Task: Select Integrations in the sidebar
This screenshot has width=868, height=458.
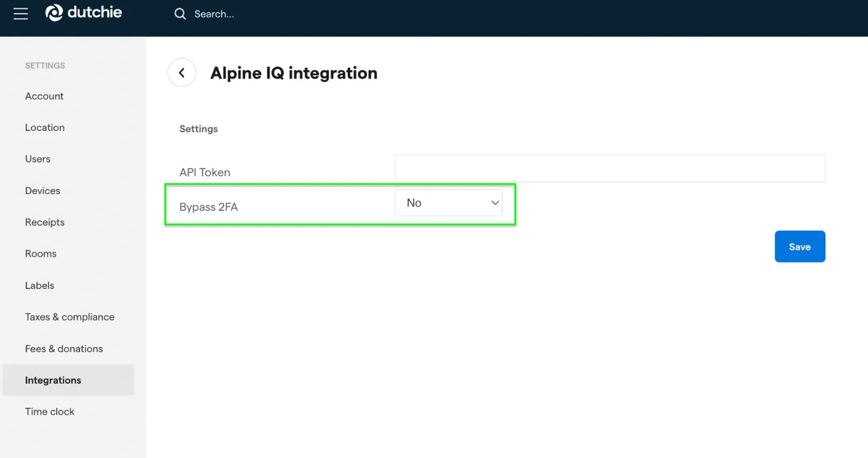Action: click(53, 380)
